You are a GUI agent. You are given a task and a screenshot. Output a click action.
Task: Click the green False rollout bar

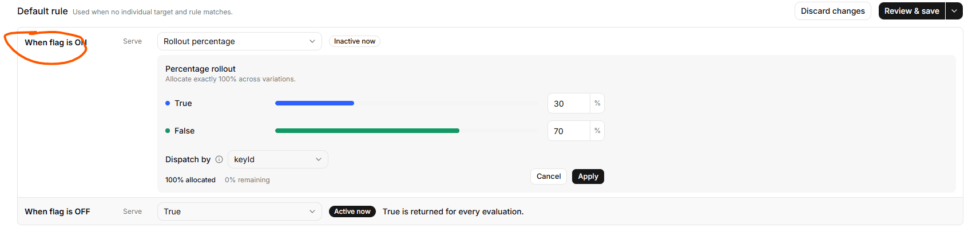tap(367, 131)
